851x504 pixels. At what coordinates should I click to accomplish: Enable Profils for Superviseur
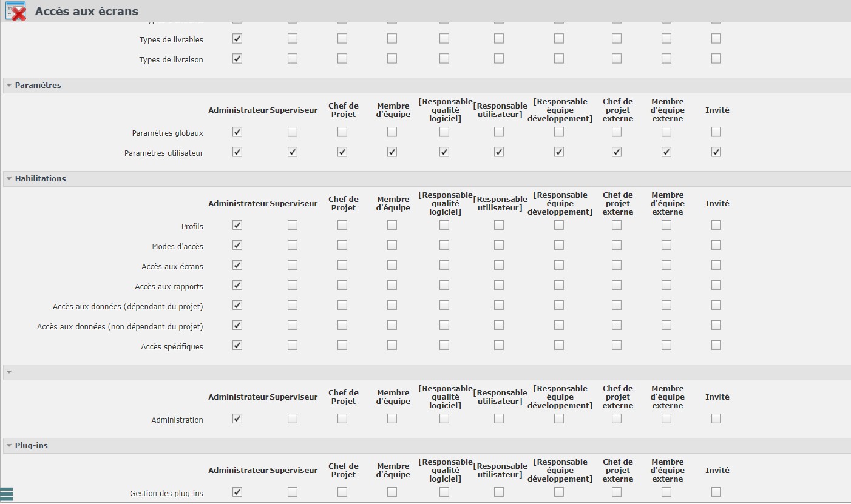293,225
